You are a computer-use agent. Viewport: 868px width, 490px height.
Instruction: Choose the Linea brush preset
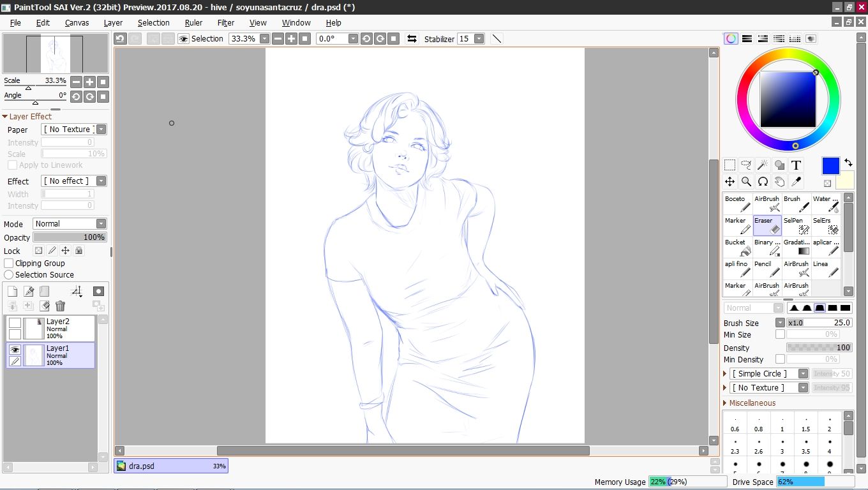825,269
